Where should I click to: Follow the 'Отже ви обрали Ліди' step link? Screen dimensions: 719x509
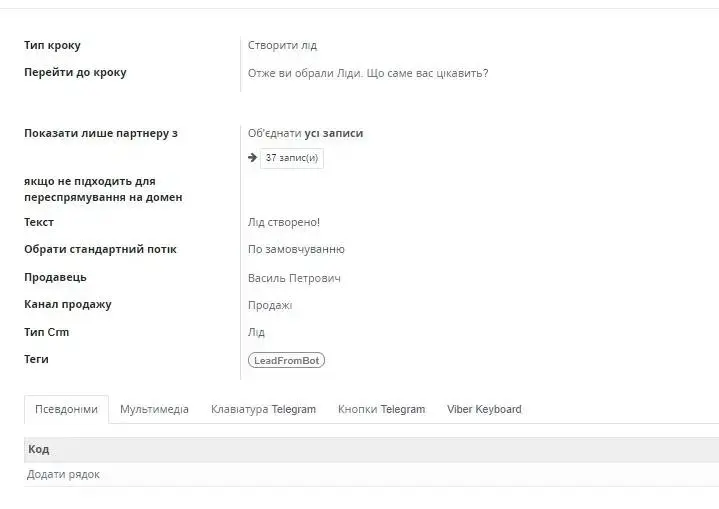tap(368, 73)
